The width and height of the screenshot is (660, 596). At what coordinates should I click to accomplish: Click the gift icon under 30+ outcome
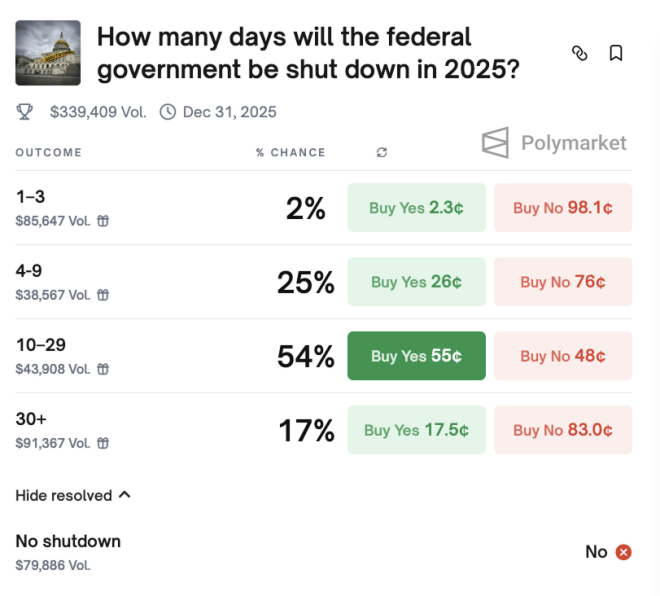pyautogui.click(x=103, y=443)
